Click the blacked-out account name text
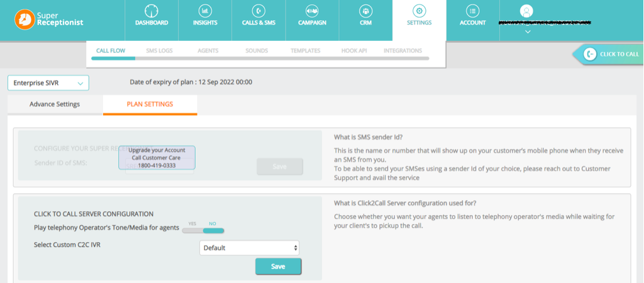Viewport: 644px width, 283px height. click(x=544, y=23)
